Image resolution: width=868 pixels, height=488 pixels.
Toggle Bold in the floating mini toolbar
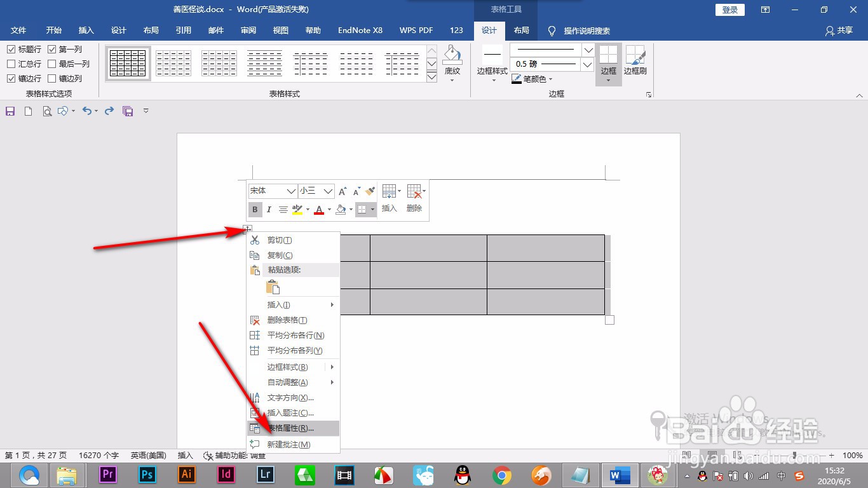[255, 209]
